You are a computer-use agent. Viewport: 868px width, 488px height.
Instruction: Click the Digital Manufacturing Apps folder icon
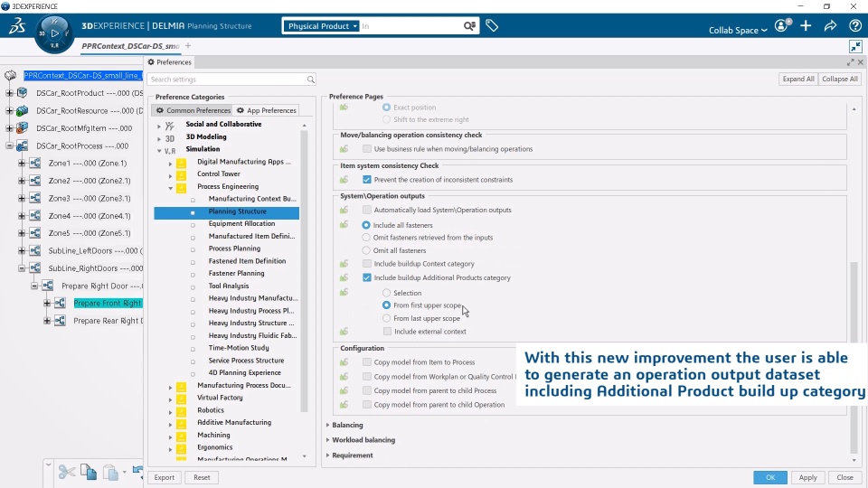coord(181,163)
